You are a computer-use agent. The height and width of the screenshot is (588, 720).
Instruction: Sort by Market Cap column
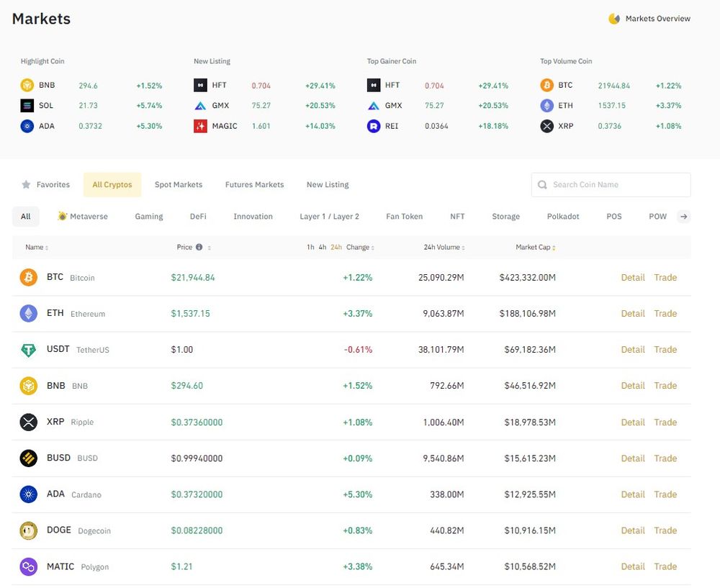click(535, 248)
